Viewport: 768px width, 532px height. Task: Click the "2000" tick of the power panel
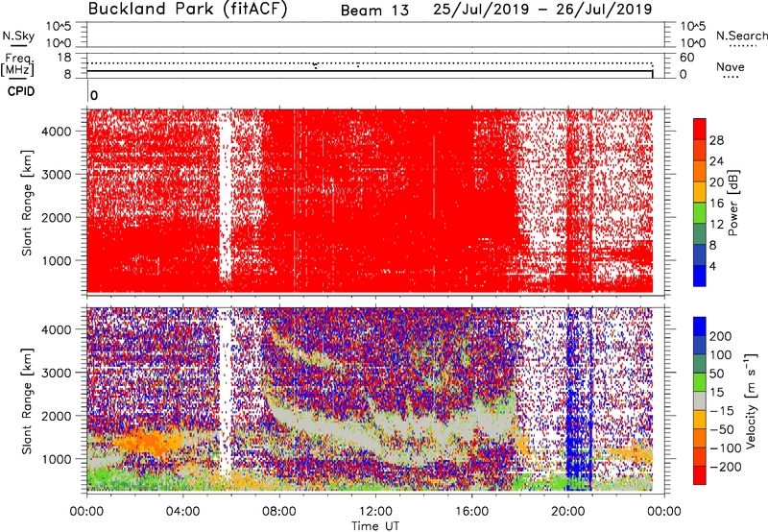(57, 217)
